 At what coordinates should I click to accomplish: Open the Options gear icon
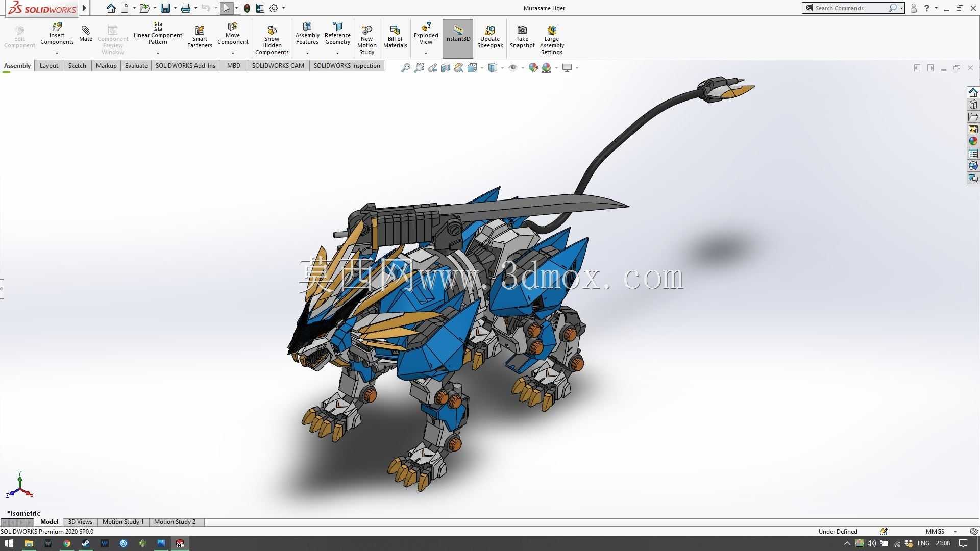point(274,8)
